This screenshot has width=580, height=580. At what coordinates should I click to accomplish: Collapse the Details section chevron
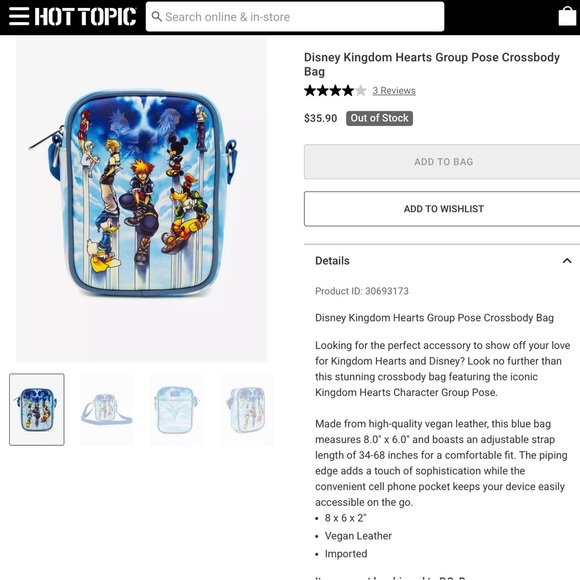pyautogui.click(x=567, y=261)
